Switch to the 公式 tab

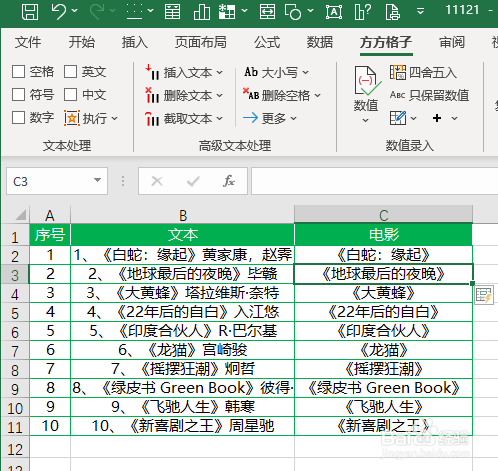point(267,42)
